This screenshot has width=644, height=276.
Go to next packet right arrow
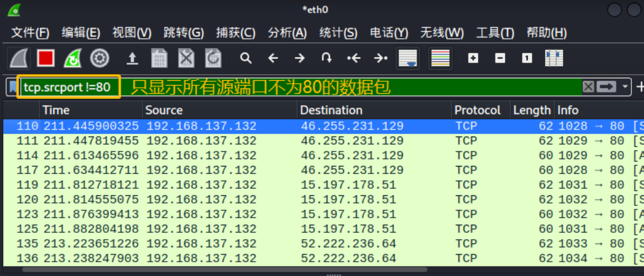[300, 58]
